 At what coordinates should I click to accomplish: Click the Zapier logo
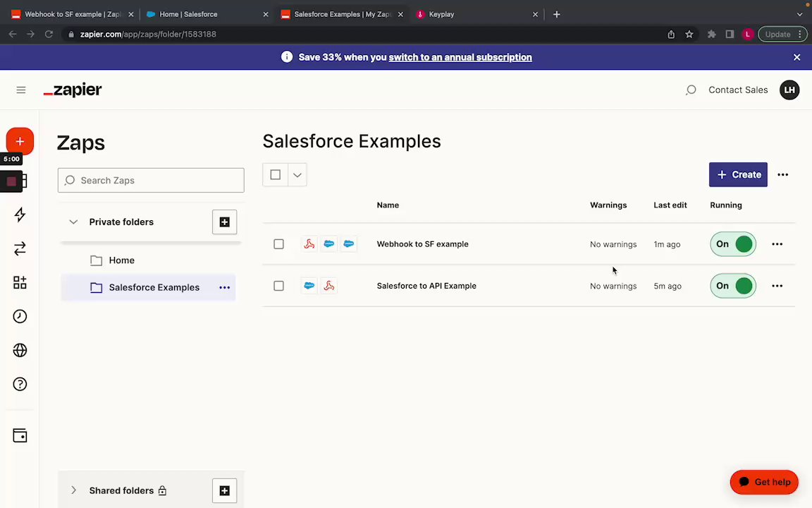pyautogui.click(x=73, y=90)
